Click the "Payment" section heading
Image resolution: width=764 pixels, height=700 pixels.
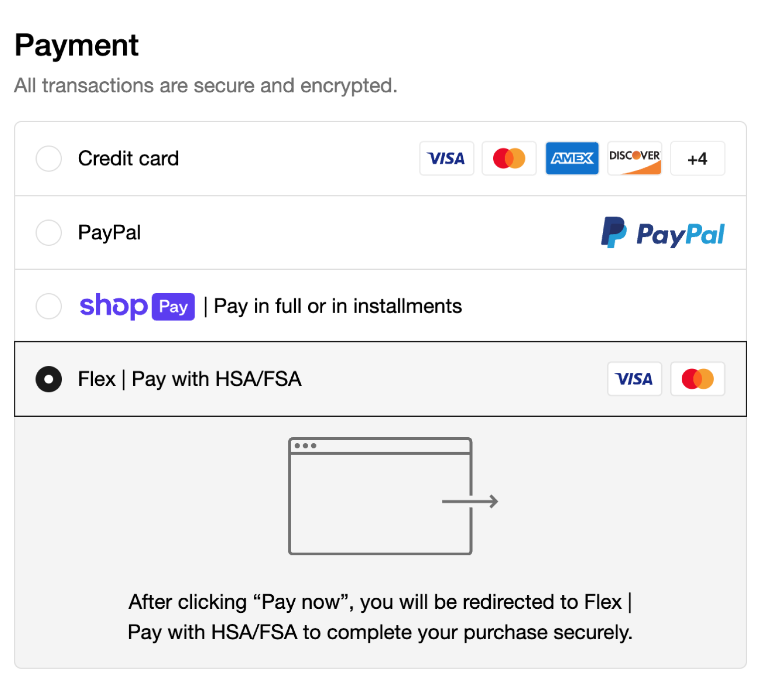pos(76,45)
